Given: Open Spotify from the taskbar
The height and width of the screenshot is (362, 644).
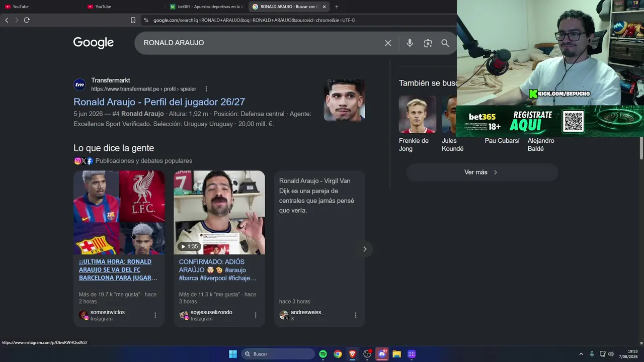Looking at the screenshot, I should (x=323, y=354).
